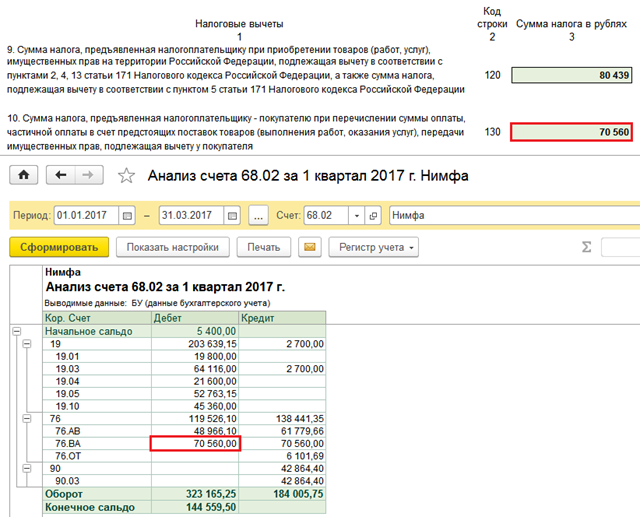Collapse the top-level report group
Screen dimensions: 640x517
point(16,331)
